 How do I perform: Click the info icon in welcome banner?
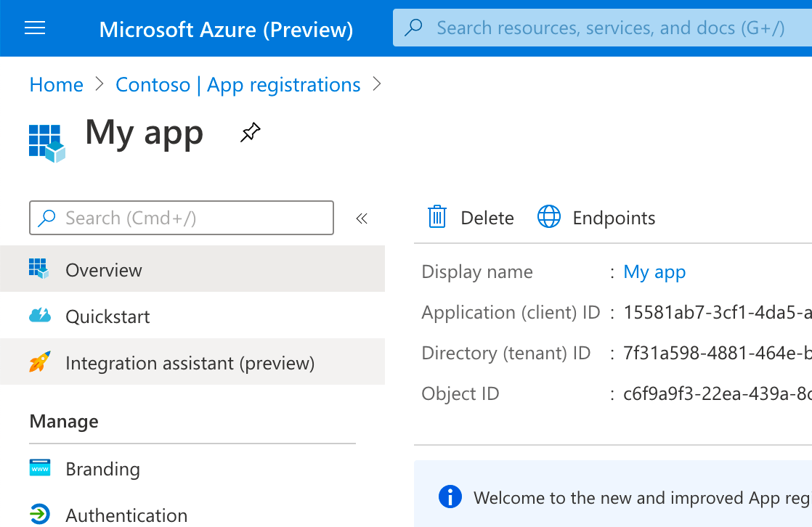450,497
